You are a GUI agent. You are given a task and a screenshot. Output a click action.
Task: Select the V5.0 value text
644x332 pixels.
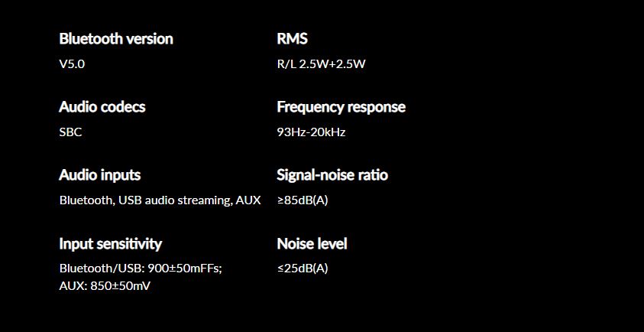[x=72, y=64]
